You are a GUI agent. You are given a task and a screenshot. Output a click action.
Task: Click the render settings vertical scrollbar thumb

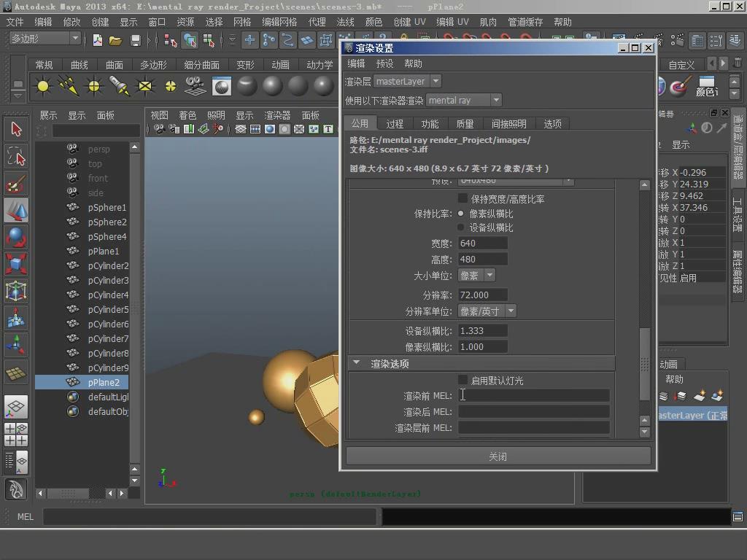tap(645, 365)
